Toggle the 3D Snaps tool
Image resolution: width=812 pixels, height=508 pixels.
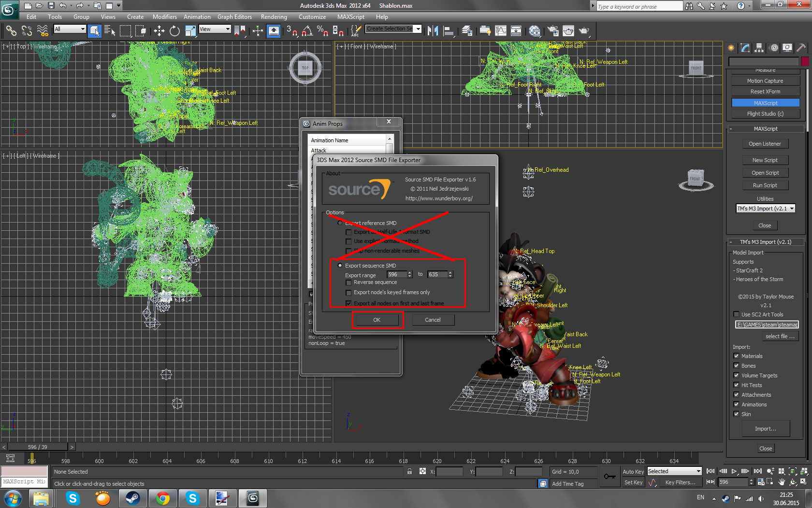(x=292, y=31)
